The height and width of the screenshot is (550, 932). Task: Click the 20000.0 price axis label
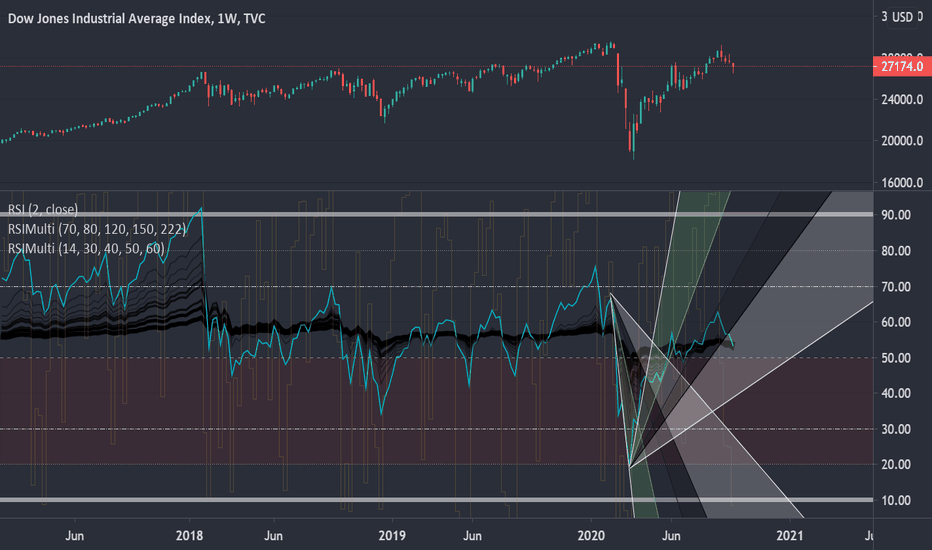point(902,141)
